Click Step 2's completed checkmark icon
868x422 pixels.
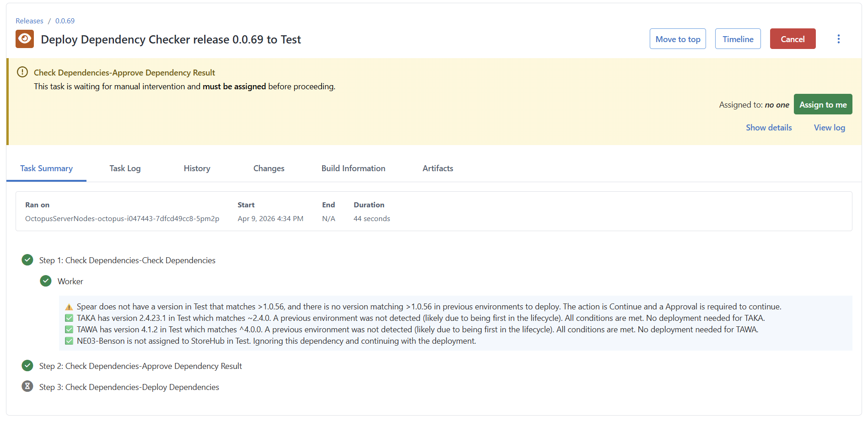click(x=27, y=366)
